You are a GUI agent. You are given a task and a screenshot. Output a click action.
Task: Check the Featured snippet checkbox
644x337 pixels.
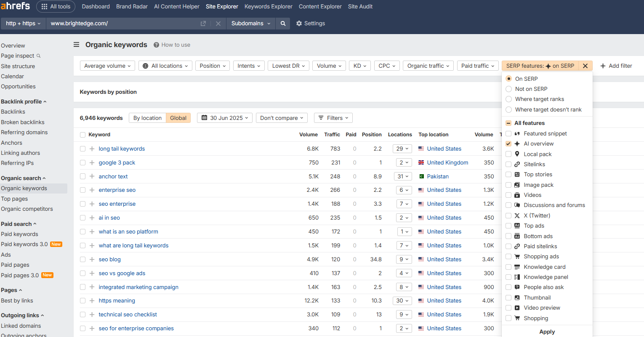pyautogui.click(x=508, y=133)
